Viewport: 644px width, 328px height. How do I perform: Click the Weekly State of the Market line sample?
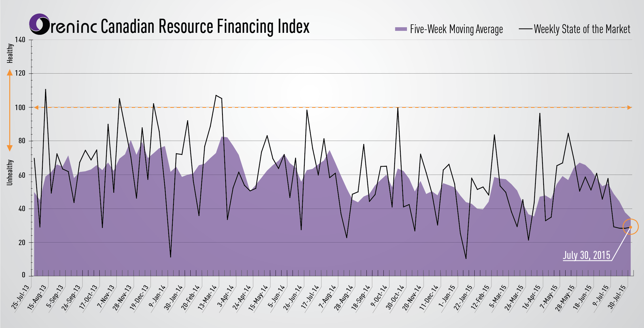525,29
